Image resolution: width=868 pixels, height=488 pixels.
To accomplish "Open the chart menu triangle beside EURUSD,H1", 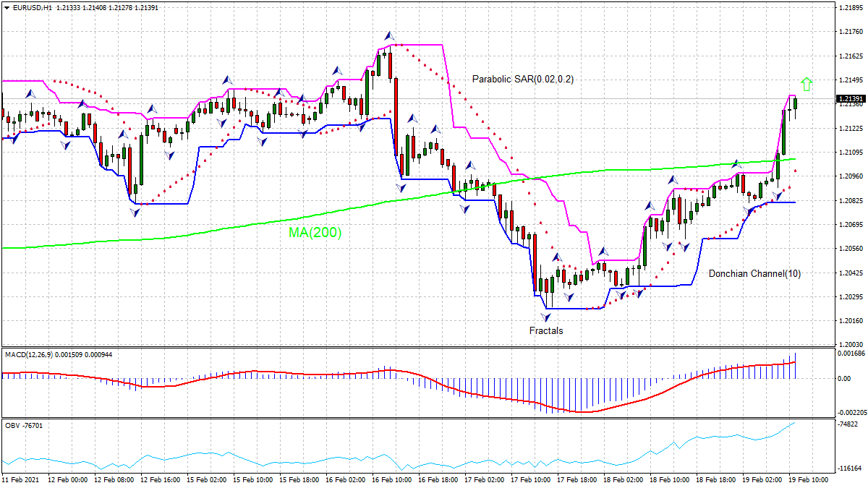I will (7, 7).
